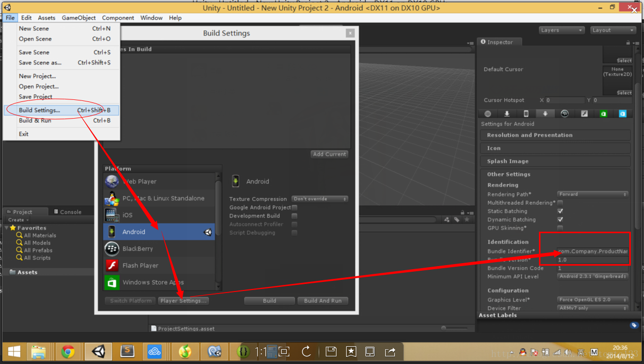Click the Add Current button

pyautogui.click(x=329, y=154)
